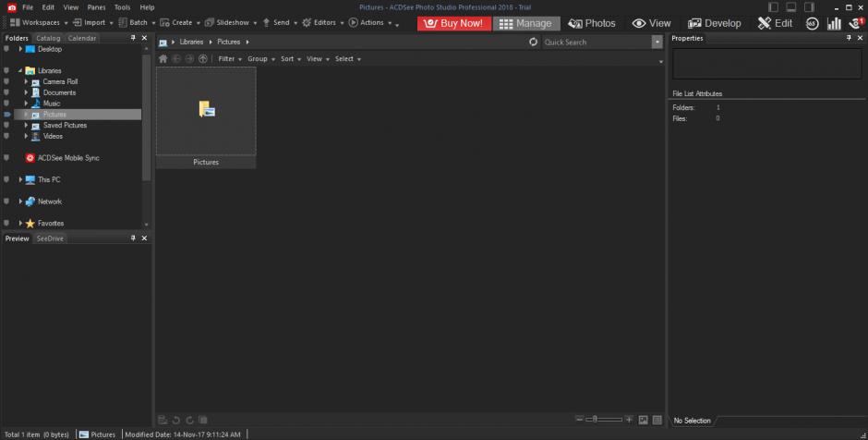Select ACDSee Mobile Sync in tree
Viewport: 868px width, 440px height.
68,158
